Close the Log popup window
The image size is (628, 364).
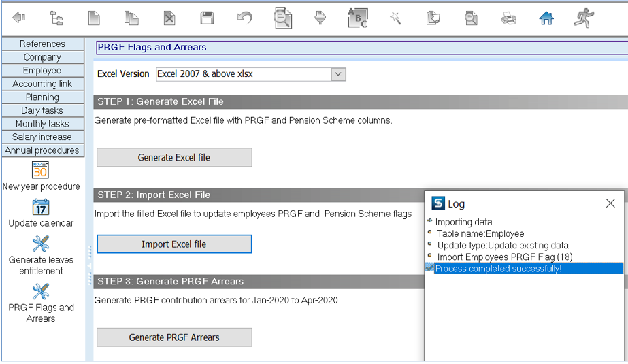click(x=610, y=203)
